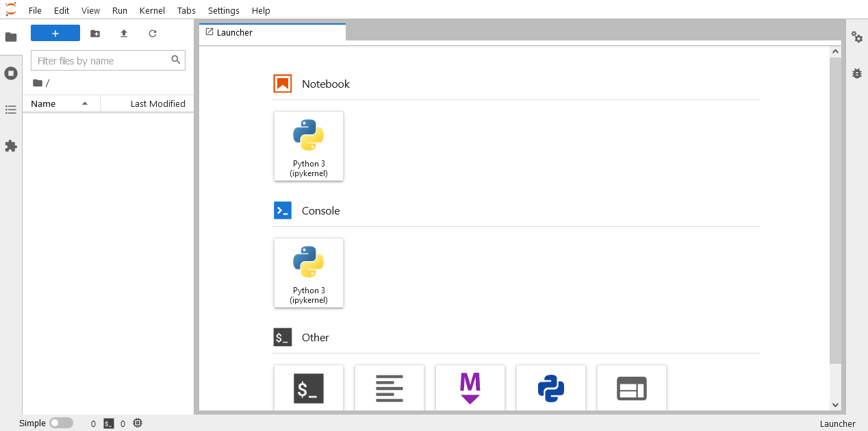
Task: Open the Property Inspector gears icon
Action: tap(856, 37)
